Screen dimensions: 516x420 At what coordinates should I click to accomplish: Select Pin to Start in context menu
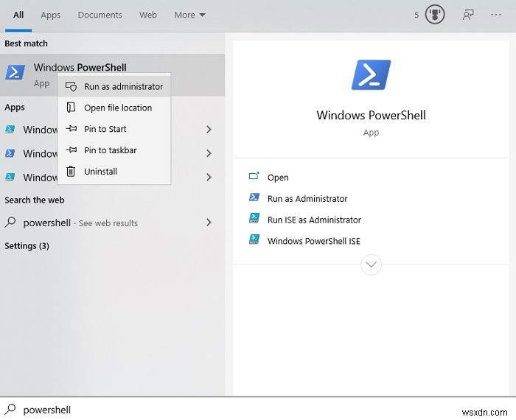pos(114,129)
